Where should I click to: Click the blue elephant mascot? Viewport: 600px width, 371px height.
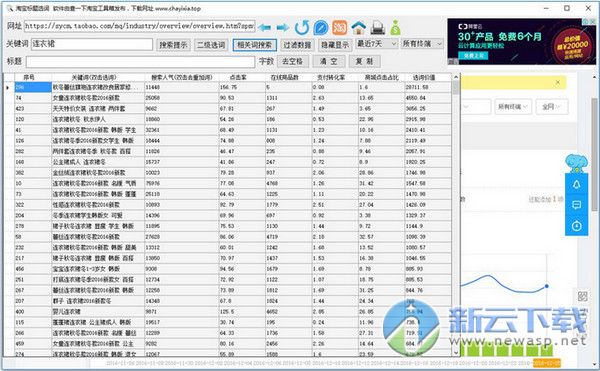(576, 163)
